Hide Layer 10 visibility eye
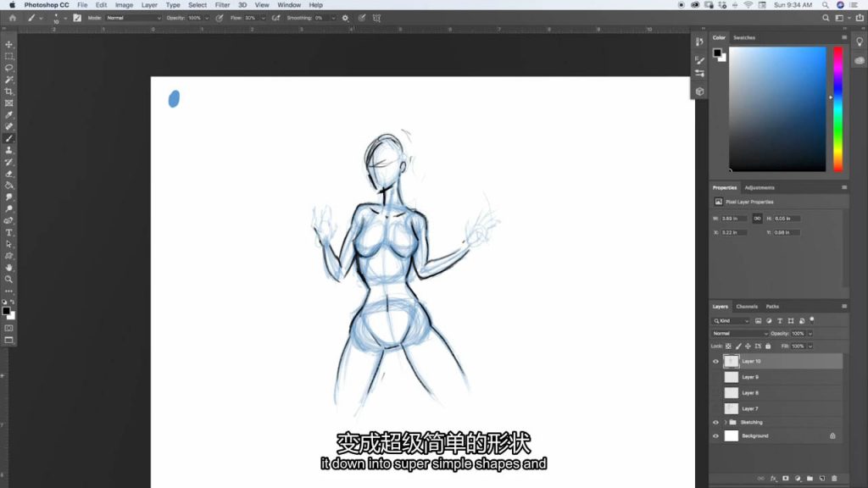Image resolution: width=868 pixels, height=488 pixels. pyautogui.click(x=715, y=361)
